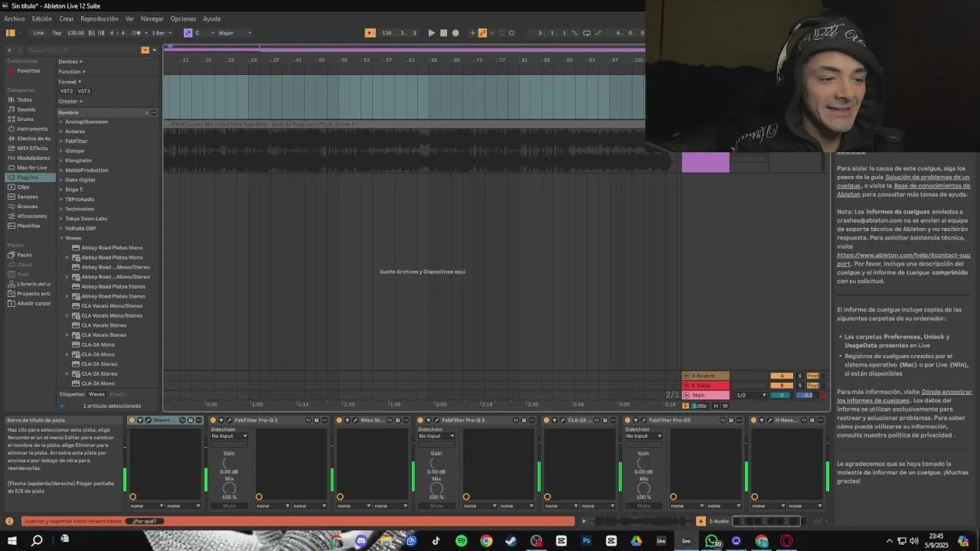Open the Major scale dropdown
The width and height of the screenshot is (980, 551).
click(x=235, y=33)
